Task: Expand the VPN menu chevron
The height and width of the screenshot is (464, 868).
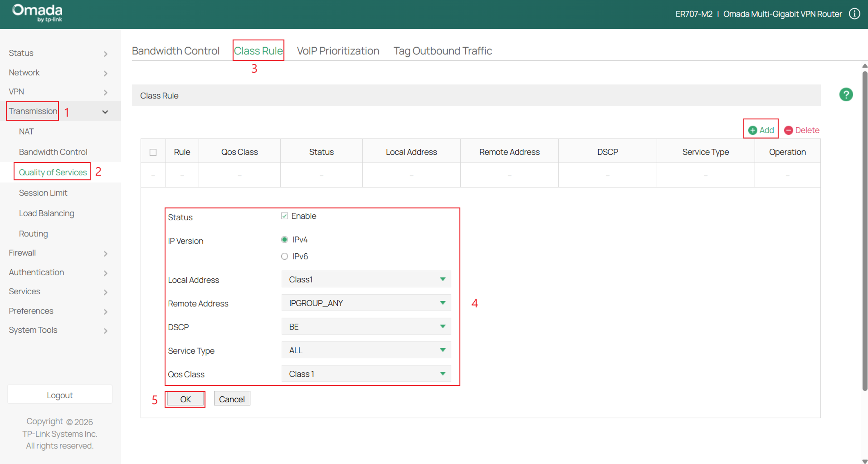Action: pos(105,92)
